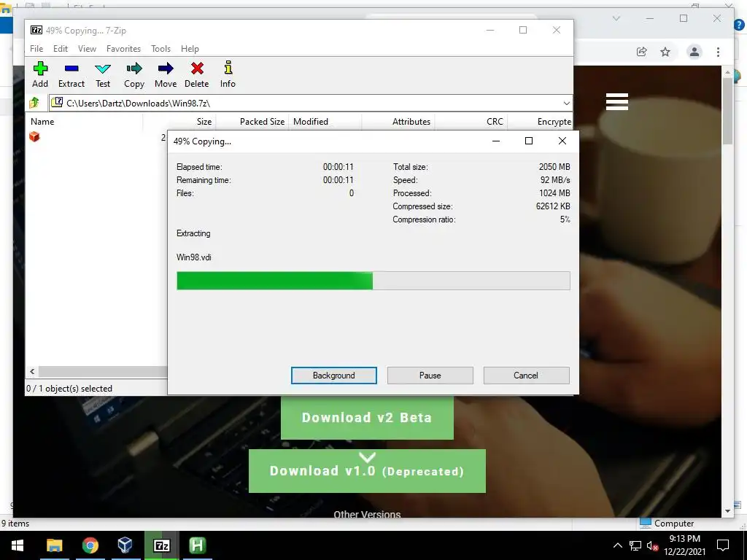
Task: Open the View menu
Action: click(88, 49)
